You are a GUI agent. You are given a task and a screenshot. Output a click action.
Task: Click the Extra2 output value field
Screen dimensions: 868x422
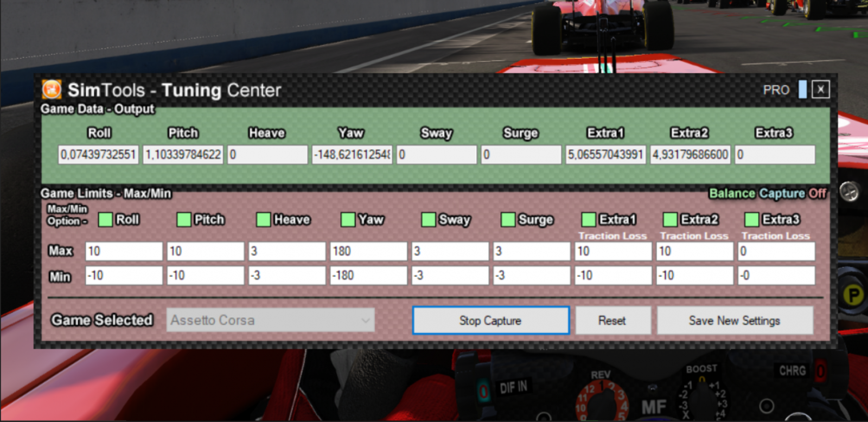[x=691, y=155]
